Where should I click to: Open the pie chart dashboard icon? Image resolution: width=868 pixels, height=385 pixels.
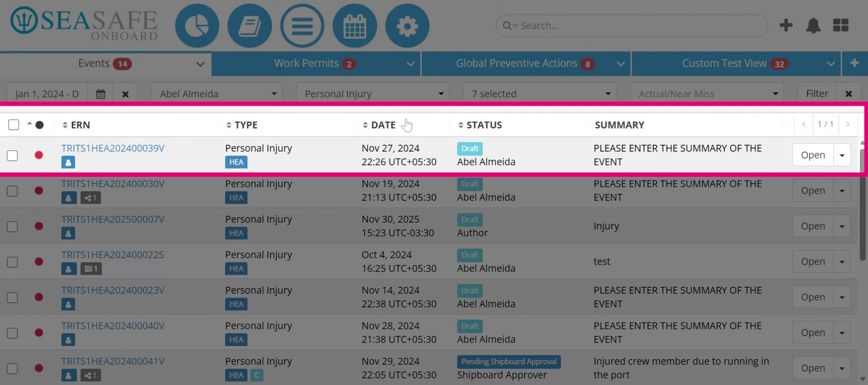pyautogui.click(x=197, y=26)
